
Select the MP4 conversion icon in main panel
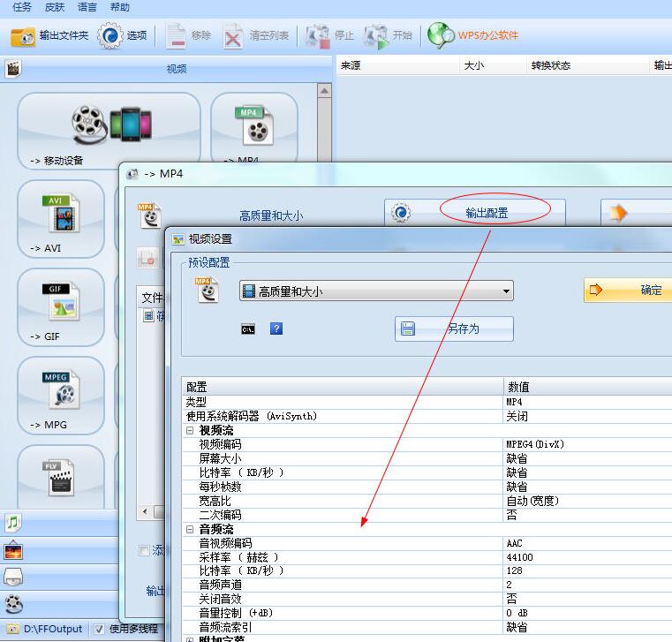[x=254, y=128]
